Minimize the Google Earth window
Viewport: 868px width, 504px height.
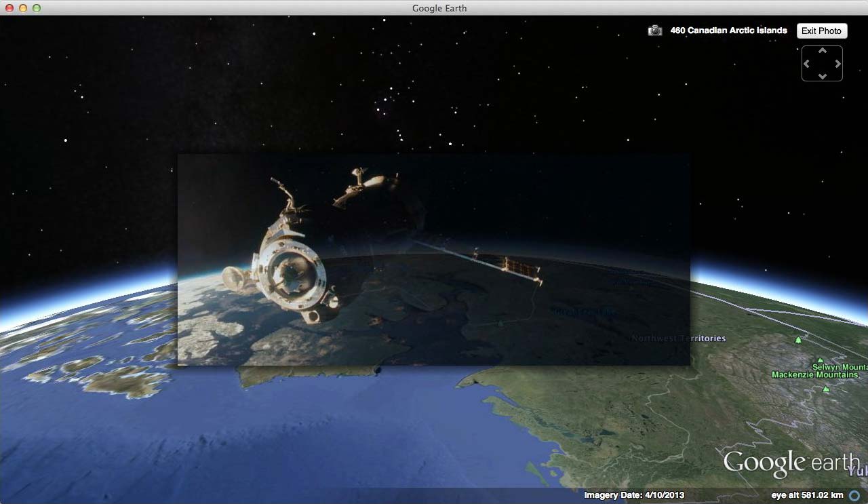[x=23, y=8]
